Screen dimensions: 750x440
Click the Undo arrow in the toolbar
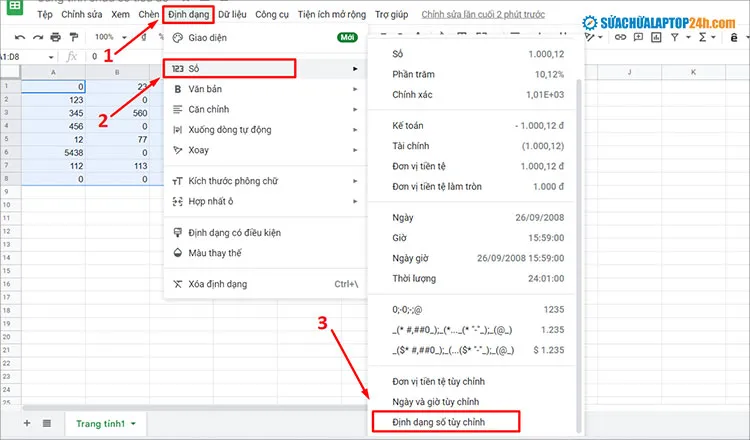[20, 37]
